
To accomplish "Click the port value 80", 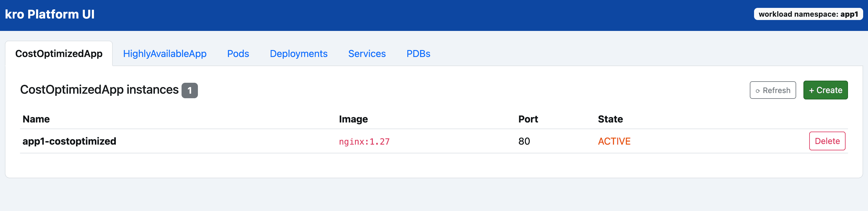I will click(x=524, y=141).
